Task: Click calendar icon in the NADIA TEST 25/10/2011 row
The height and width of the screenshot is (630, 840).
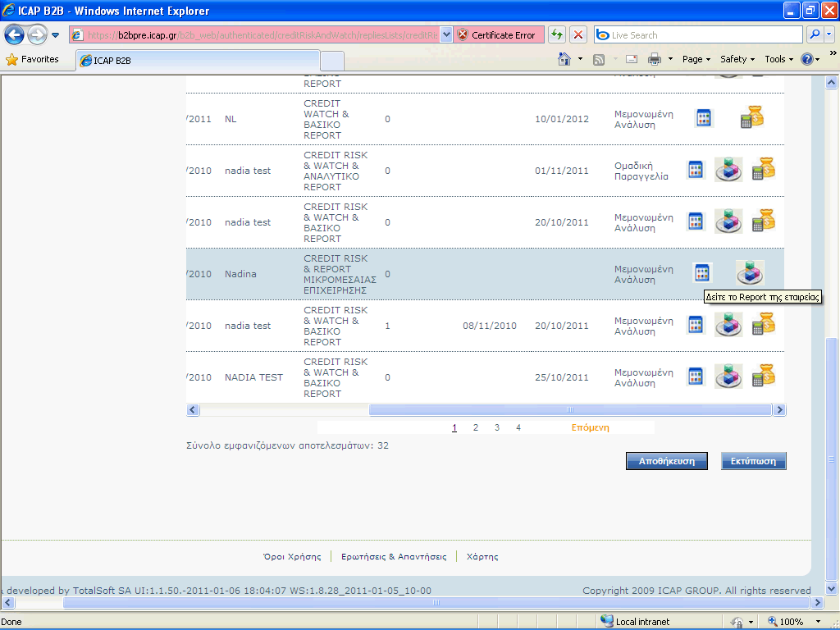Action: (696, 377)
